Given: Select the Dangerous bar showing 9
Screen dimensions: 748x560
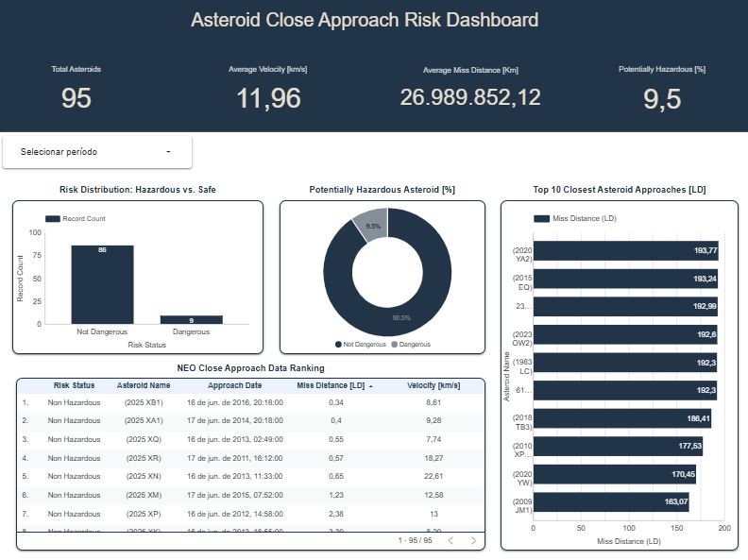Looking at the screenshot, I should pyautogui.click(x=191, y=319).
